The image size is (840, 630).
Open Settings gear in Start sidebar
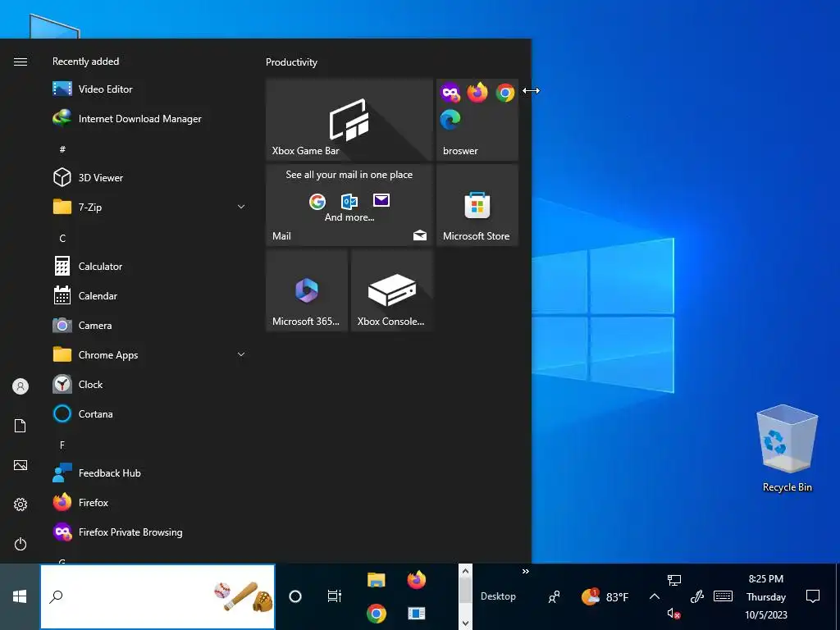21,504
